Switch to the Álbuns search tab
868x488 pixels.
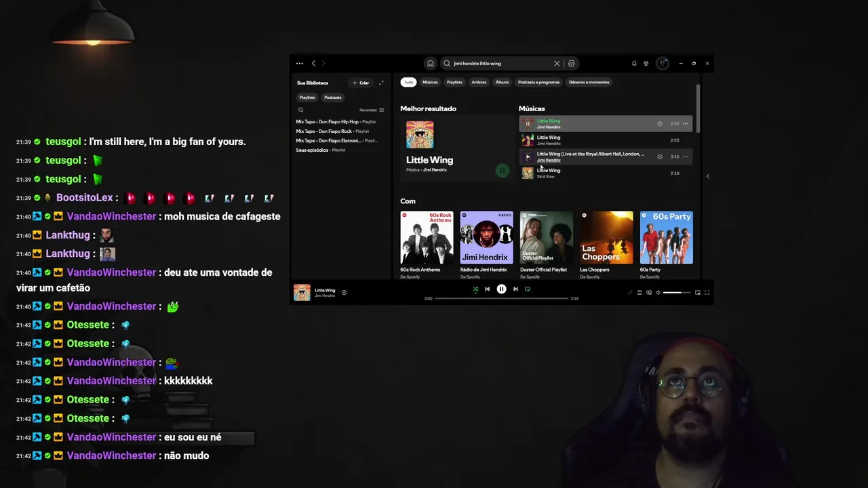(x=502, y=82)
